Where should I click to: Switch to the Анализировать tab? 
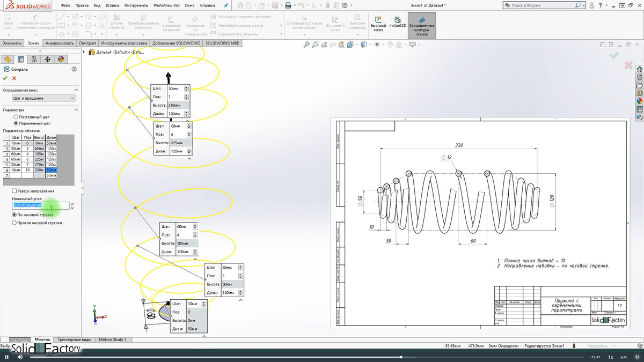60,43
